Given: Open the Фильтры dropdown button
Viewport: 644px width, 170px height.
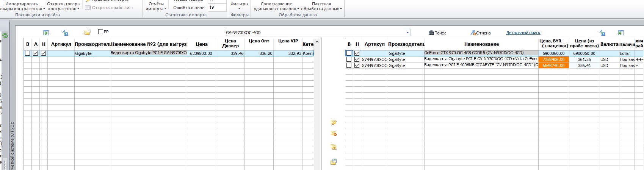Looking at the screenshot, I should (239, 6).
